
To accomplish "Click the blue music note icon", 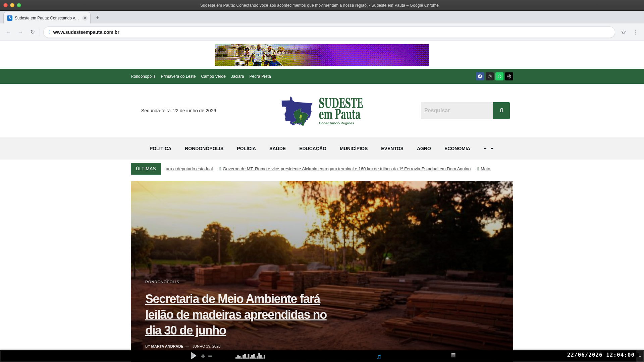I will pyautogui.click(x=379, y=357).
